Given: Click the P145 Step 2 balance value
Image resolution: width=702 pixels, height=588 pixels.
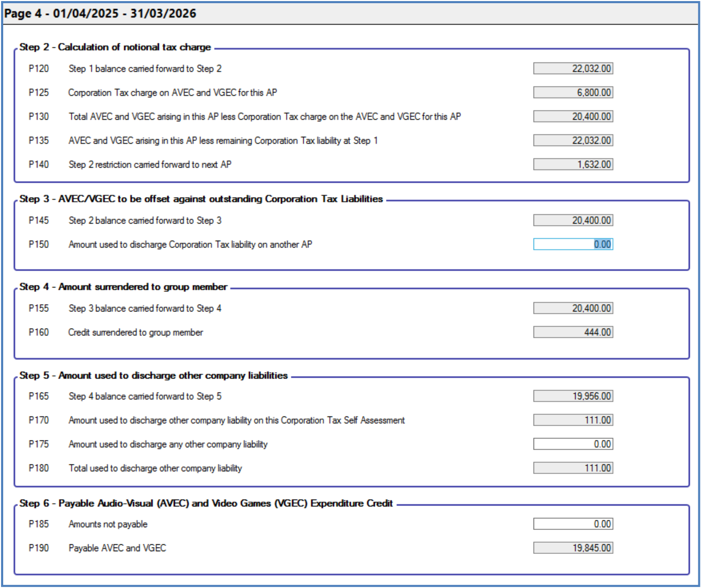Looking at the screenshot, I should 573,220.
